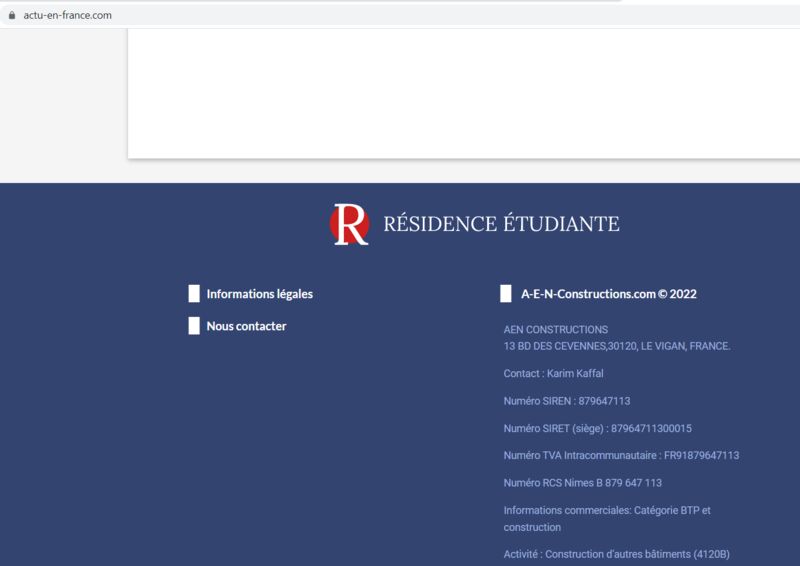Click the RÉSIDENCE ÉTUDIANTE site title
The width and height of the screenshot is (800, 566).
tap(501, 224)
